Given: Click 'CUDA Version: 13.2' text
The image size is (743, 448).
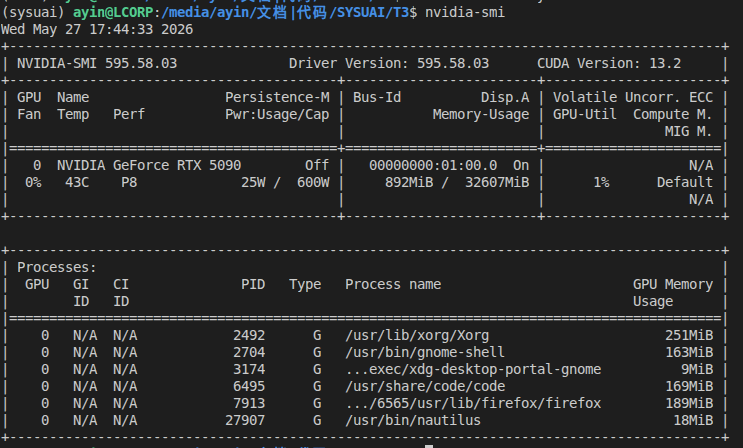Looking at the screenshot, I should pyautogui.click(x=609, y=63).
